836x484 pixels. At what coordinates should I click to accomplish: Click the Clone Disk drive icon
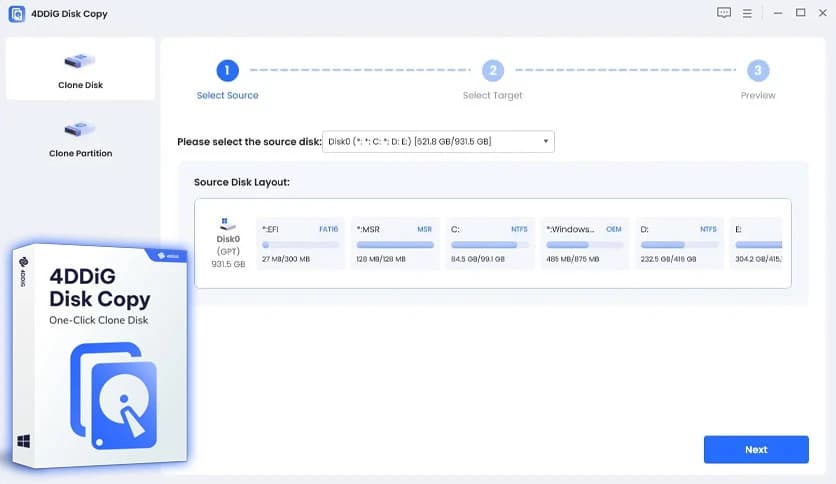[x=80, y=61]
